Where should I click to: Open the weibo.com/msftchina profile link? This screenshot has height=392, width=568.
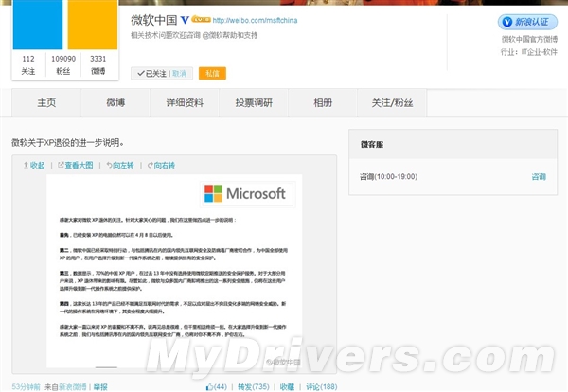255,20
